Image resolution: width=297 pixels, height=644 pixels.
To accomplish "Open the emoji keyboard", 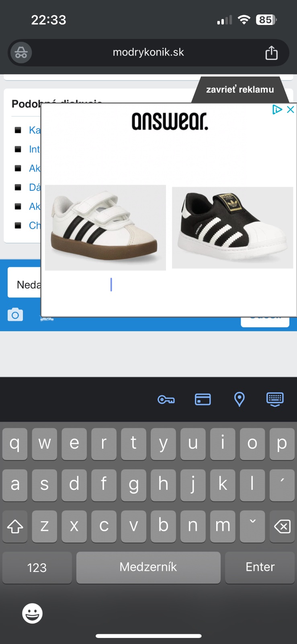I will [x=32, y=613].
